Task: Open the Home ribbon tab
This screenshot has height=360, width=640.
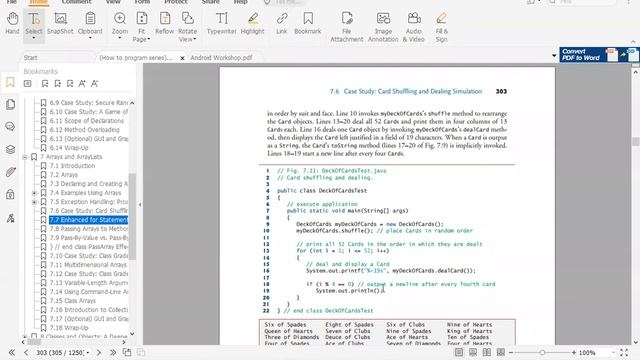Action: (x=38, y=2)
